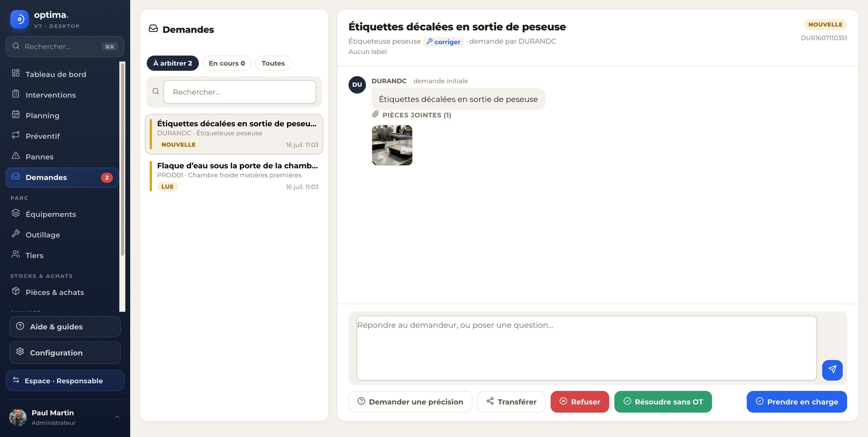Open Aide & guides
This screenshot has width=868, height=437.
65,327
